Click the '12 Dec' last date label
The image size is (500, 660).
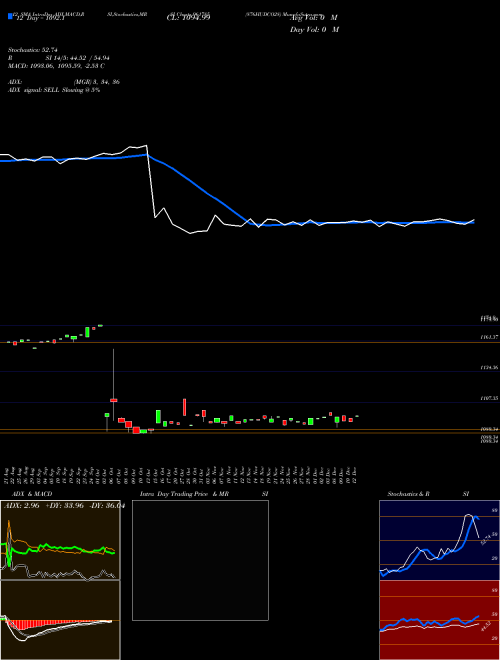tap(355, 475)
